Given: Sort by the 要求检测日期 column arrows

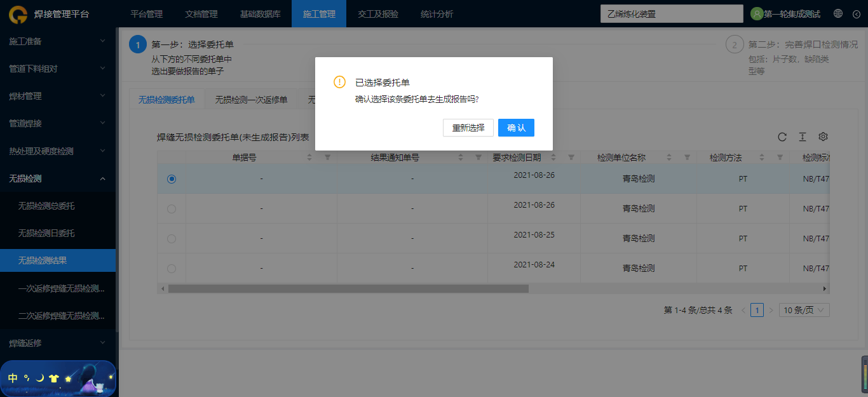Looking at the screenshot, I should 553,157.
